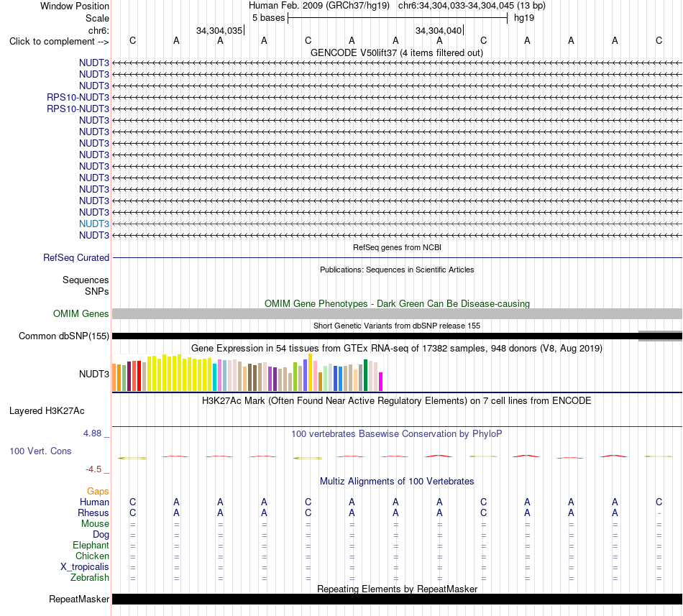Open 'Repeating Elements by RepeatMasker' track title
The image size is (683, 616).
pyautogui.click(x=397, y=589)
